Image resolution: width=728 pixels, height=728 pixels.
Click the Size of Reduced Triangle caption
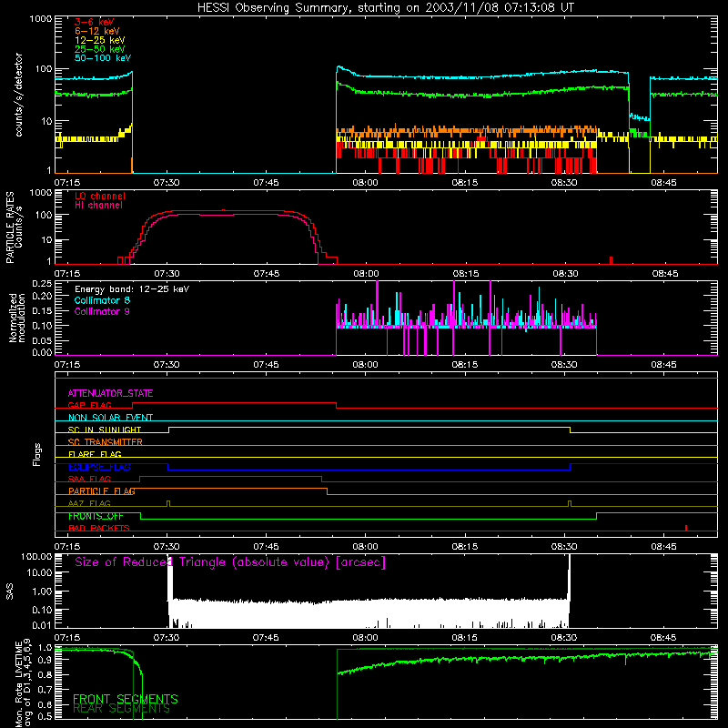(230, 562)
